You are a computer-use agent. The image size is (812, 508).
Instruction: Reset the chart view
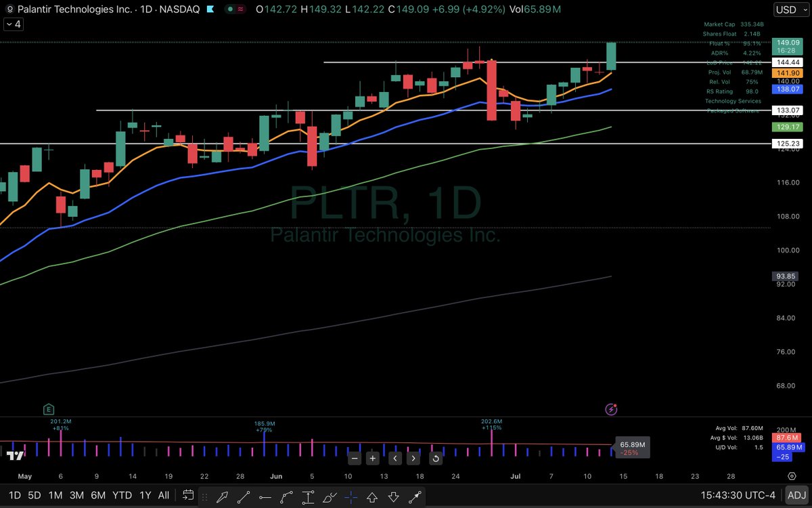click(436, 459)
